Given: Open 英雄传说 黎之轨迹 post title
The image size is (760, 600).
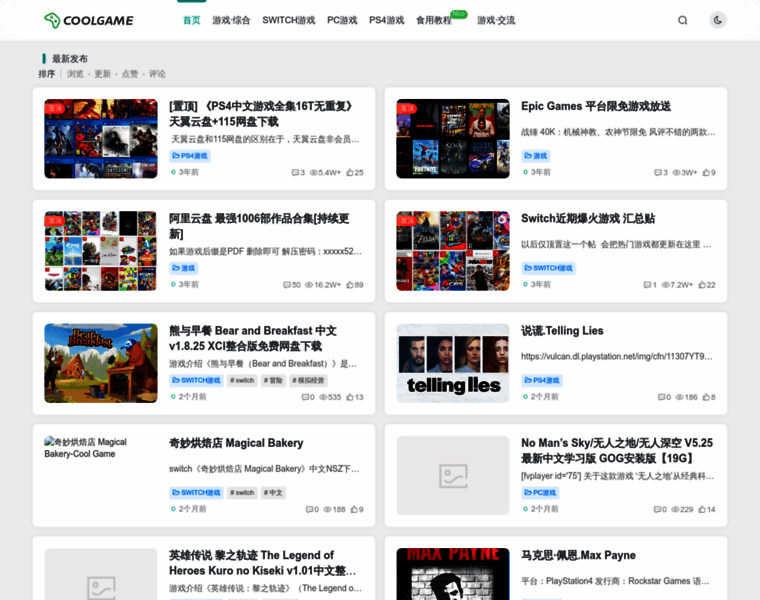Looking at the screenshot, I should pos(263,563).
